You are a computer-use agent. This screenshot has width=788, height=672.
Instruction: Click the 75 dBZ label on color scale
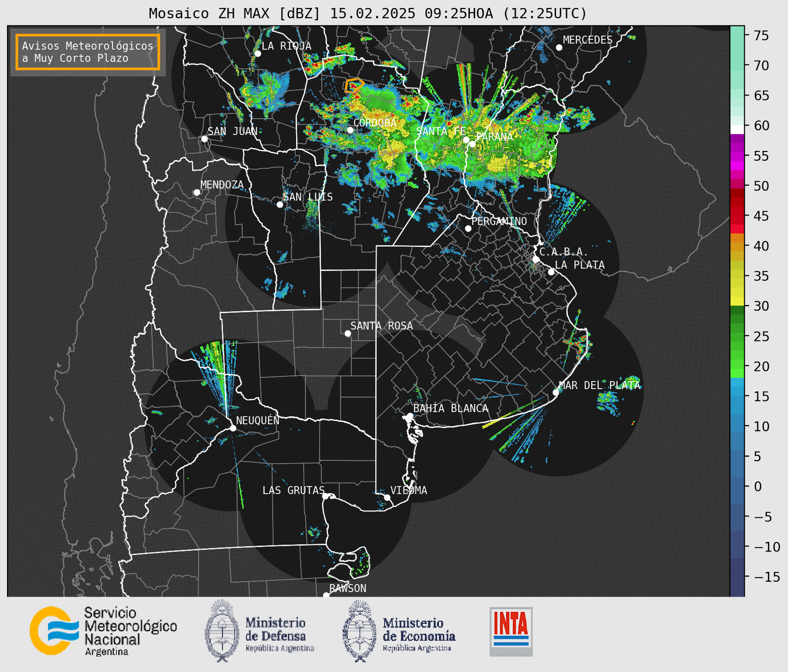tap(761, 36)
